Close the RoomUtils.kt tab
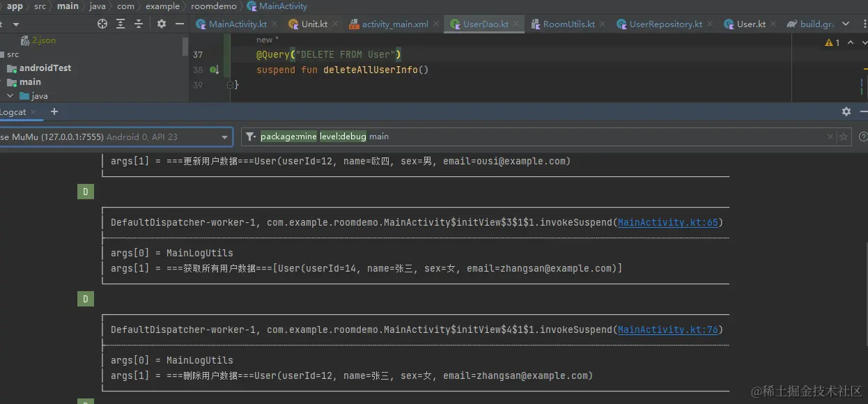 click(603, 24)
